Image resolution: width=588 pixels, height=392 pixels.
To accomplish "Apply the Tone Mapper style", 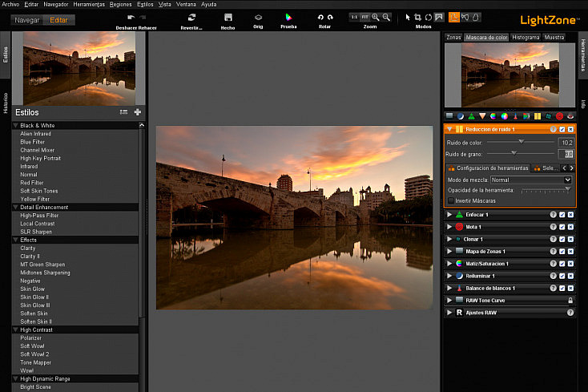I will (x=35, y=362).
